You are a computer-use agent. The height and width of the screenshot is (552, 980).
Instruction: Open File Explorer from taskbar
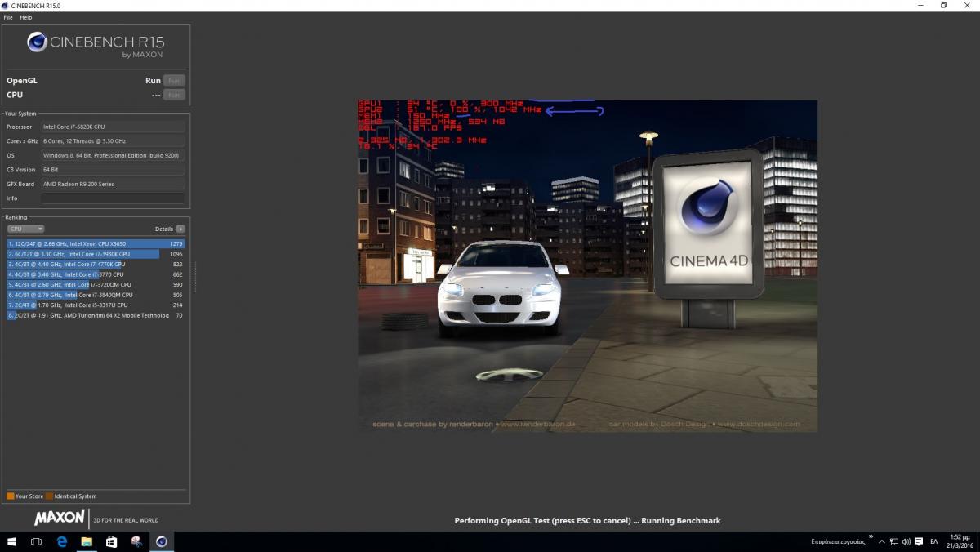click(87, 541)
